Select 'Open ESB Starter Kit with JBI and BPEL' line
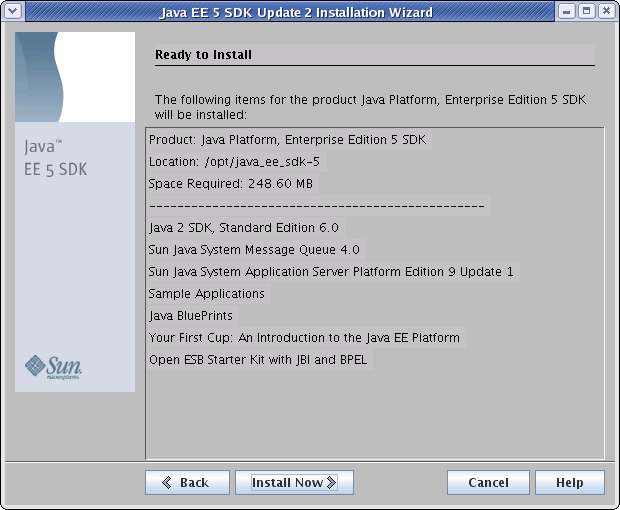The height and width of the screenshot is (510, 620). click(258, 360)
